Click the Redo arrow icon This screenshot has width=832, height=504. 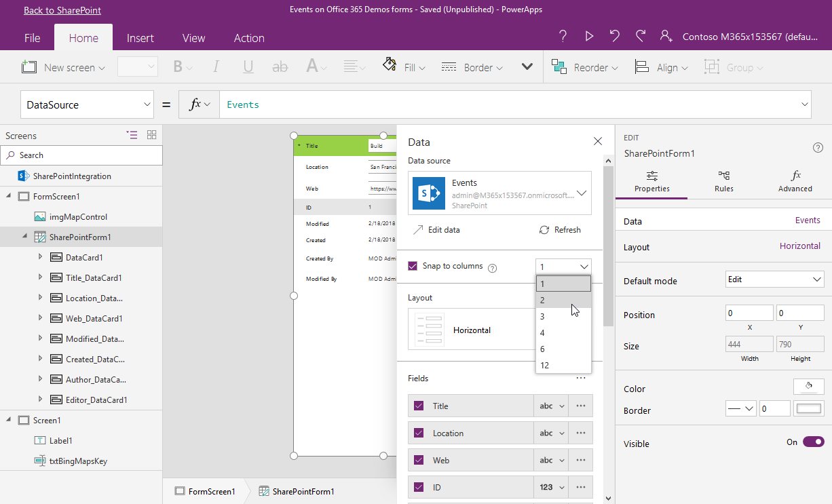click(x=641, y=37)
